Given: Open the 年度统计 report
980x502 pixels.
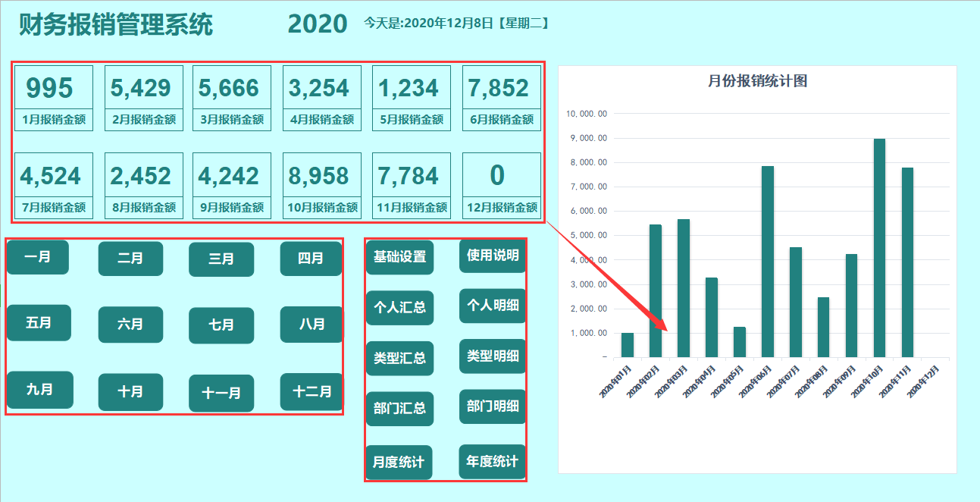Looking at the screenshot, I should click(x=493, y=461).
